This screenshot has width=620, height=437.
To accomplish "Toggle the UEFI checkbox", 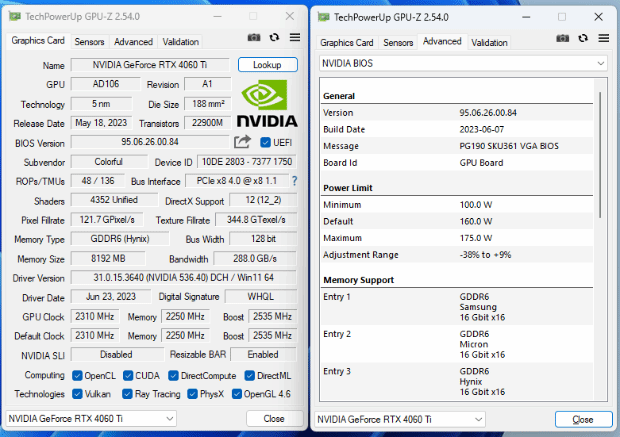I will [x=266, y=142].
